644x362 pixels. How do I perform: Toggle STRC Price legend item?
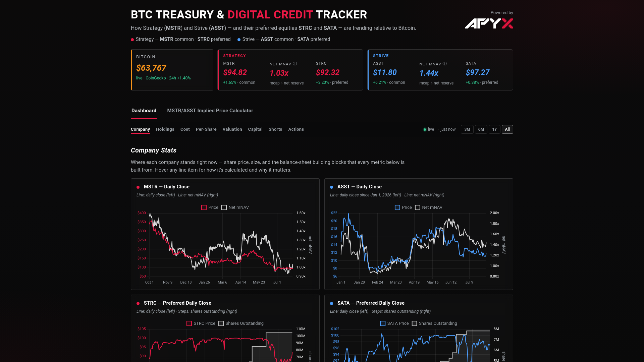[x=201, y=323]
